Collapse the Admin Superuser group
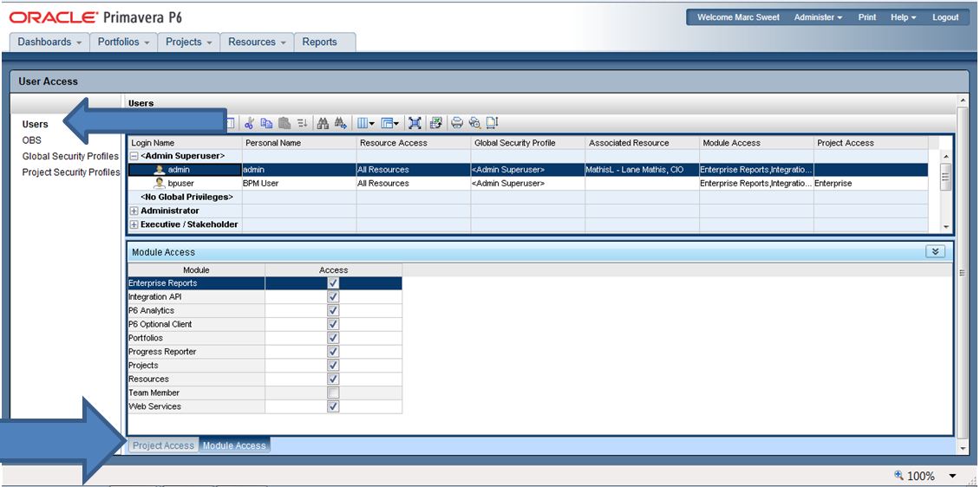The height and width of the screenshot is (487, 980). tap(134, 156)
